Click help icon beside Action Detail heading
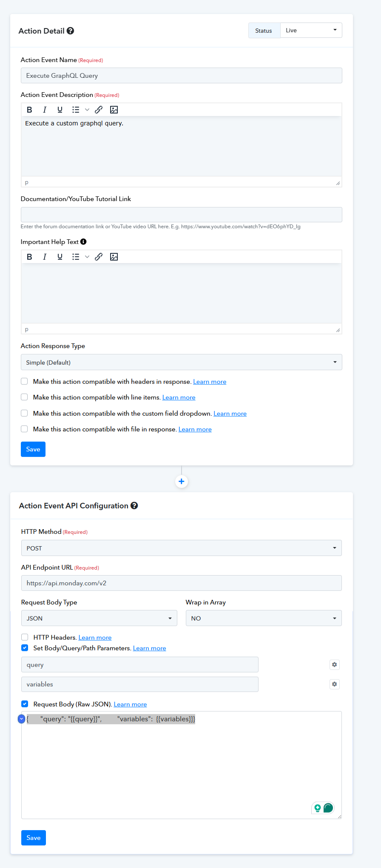381x868 pixels. coord(71,31)
